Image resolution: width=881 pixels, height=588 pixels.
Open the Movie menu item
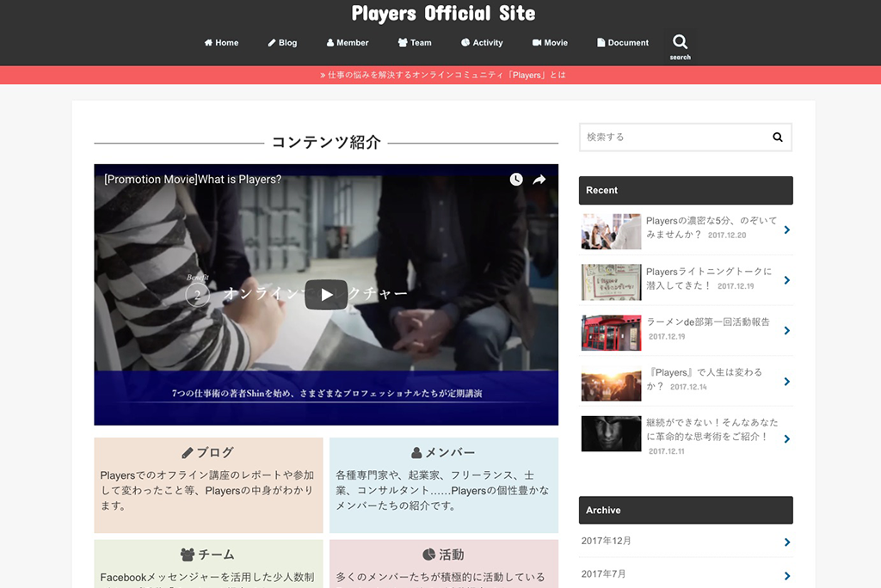coord(550,43)
